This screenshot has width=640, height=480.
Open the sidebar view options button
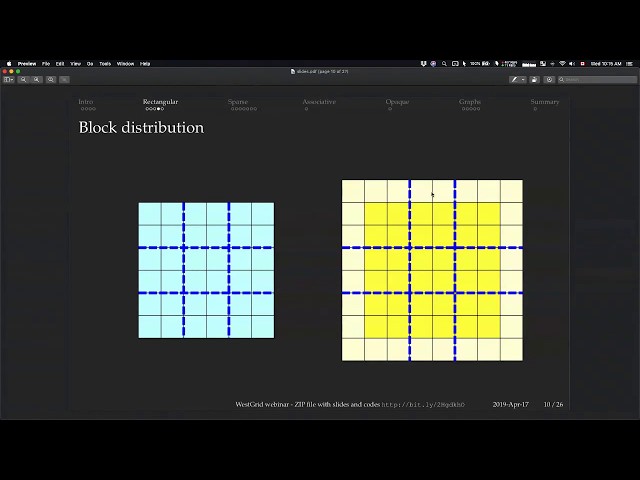click(9, 80)
